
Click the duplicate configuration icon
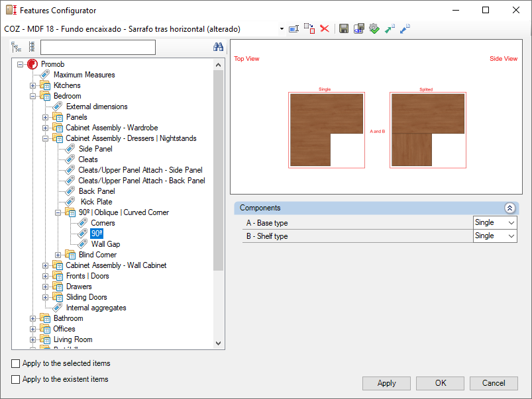click(309, 29)
